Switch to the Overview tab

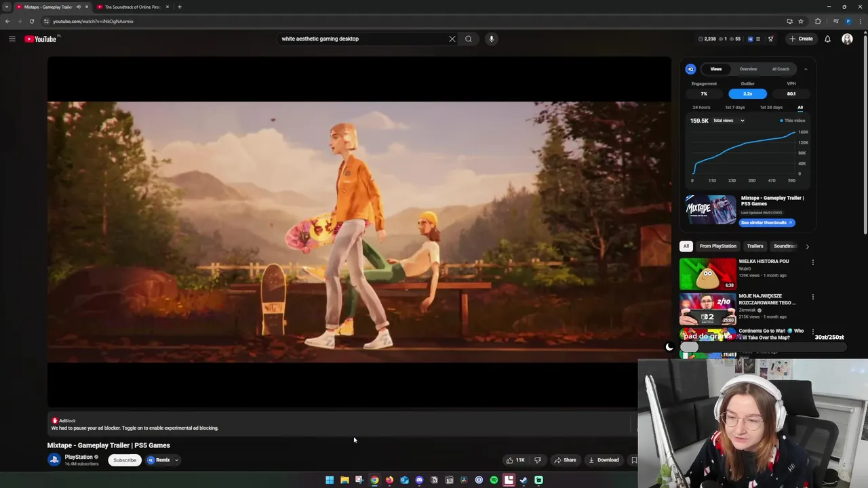click(x=748, y=68)
